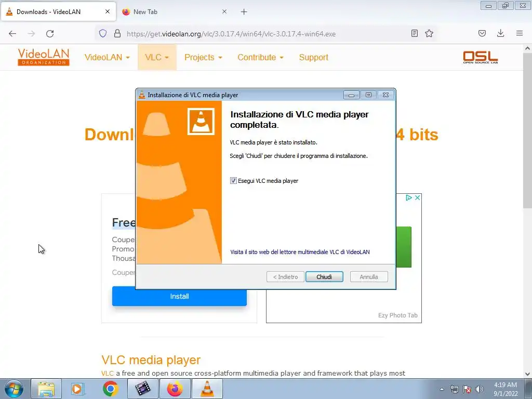The width and height of the screenshot is (532, 399).
Task: Open the Action Center flag icon
Action: (x=467, y=389)
